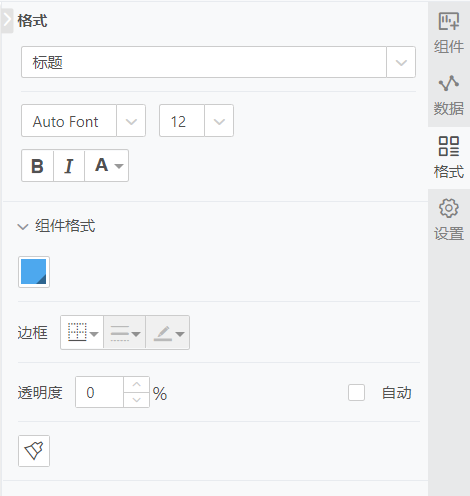This screenshot has height=496, width=470.
Task: Open the border type selector
Action: click(x=82, y=333)
